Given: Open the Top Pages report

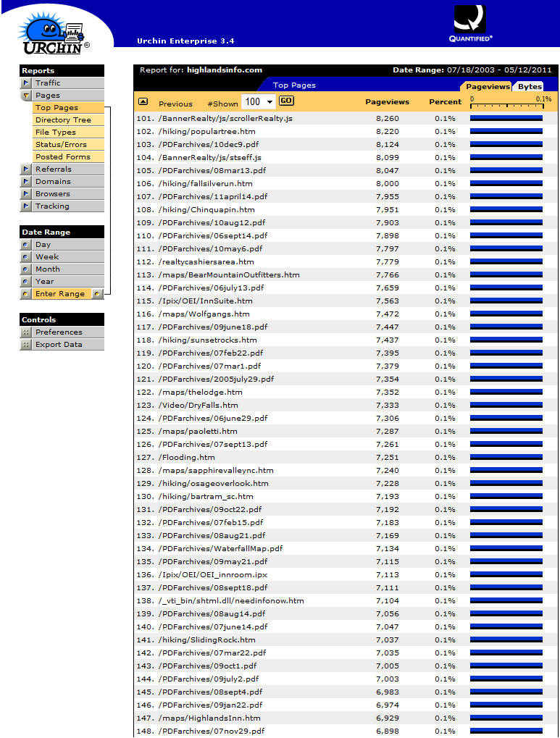Looking at the screenshot, I should point(68,108).
